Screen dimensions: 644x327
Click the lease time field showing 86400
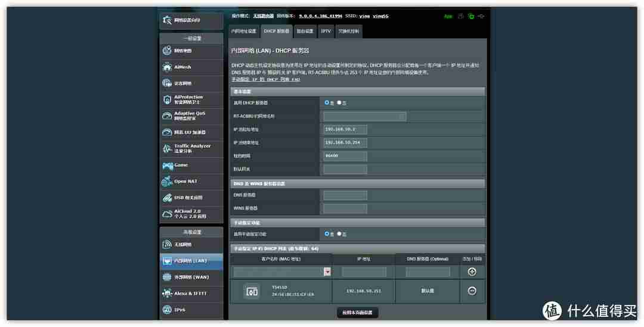(x=345, y=156)
